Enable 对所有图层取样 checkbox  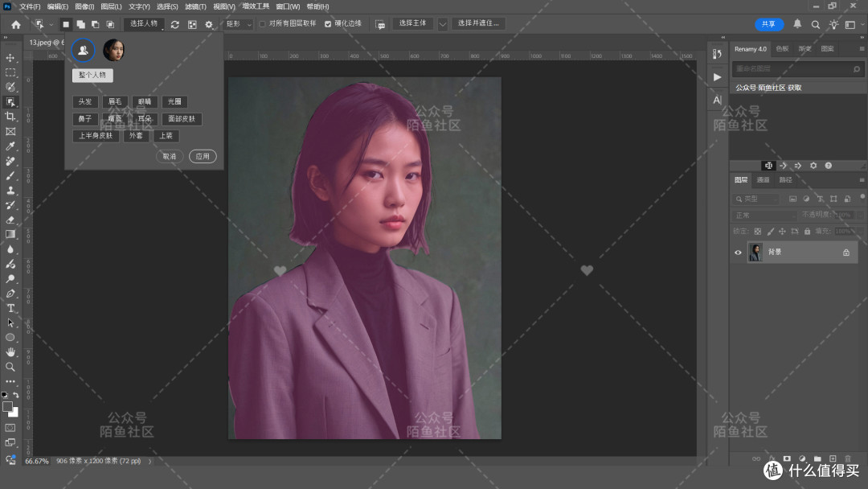click(262, 24)
